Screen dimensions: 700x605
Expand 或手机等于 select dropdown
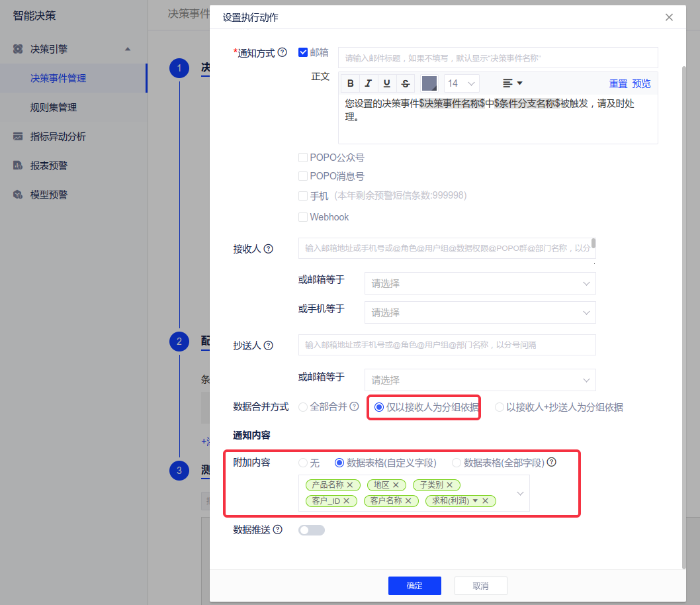tap(480, 312)
